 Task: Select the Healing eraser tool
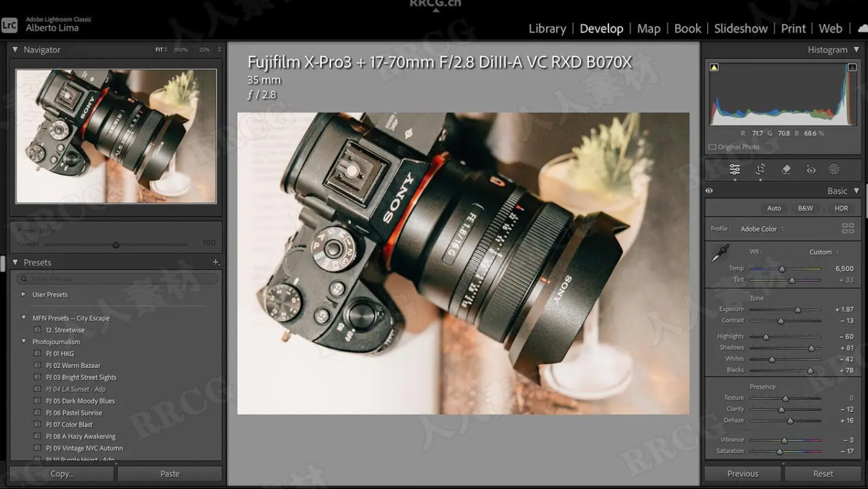tap(786, 169)
